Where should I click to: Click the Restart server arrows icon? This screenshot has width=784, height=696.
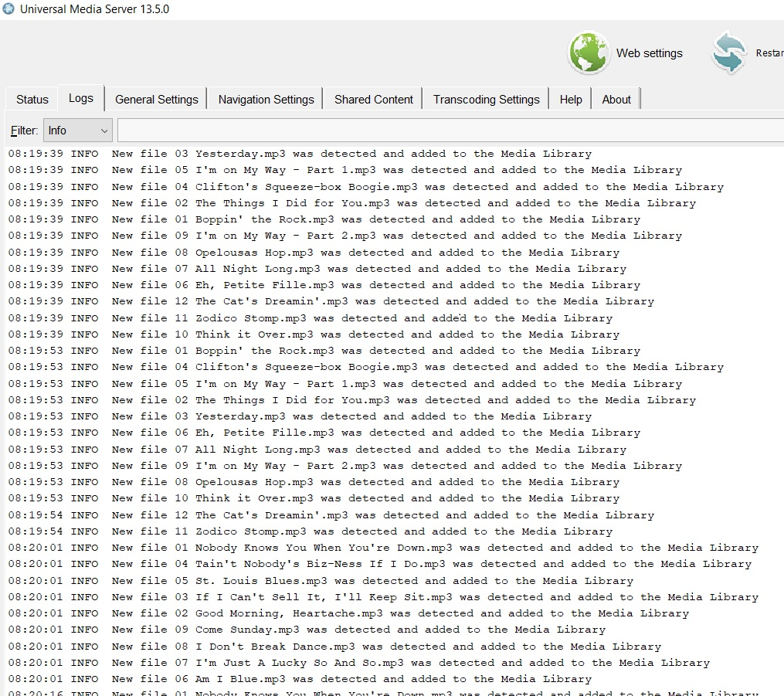(x=726, y=53)
